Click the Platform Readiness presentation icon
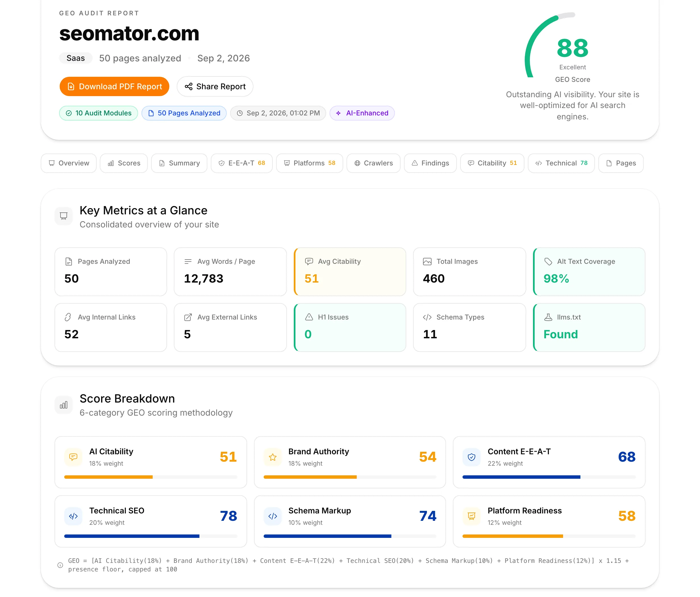This screenshot has height=597, width=700. [x=472, y=516]
